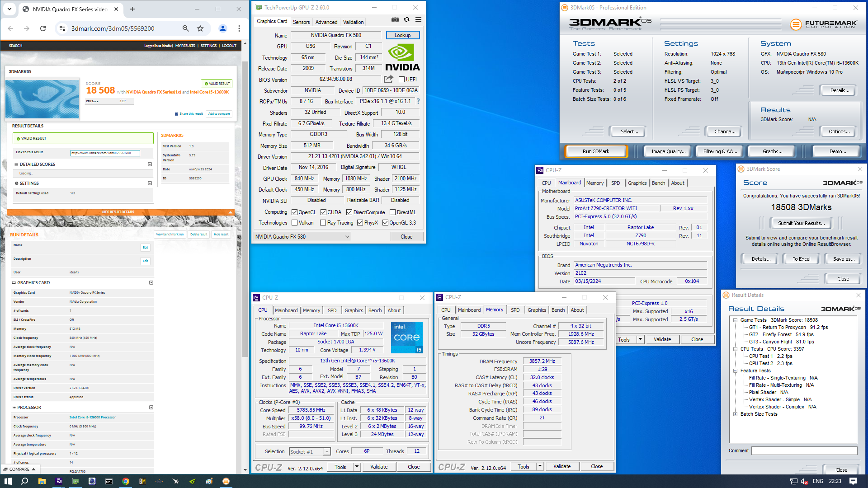Click the 3DMark05 orange taskbar icon
Image resolution: width=868 pixels, height=488 pixels.
coord(226,481)
